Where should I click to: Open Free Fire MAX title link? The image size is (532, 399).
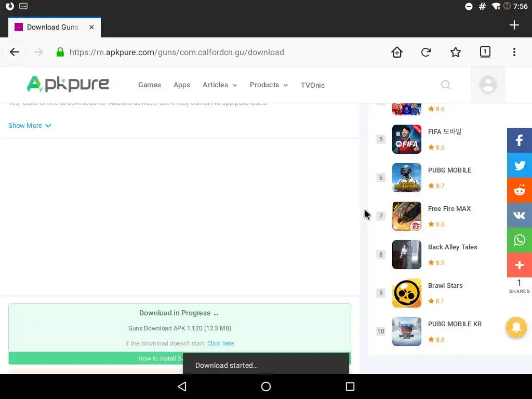coord(449,209)
